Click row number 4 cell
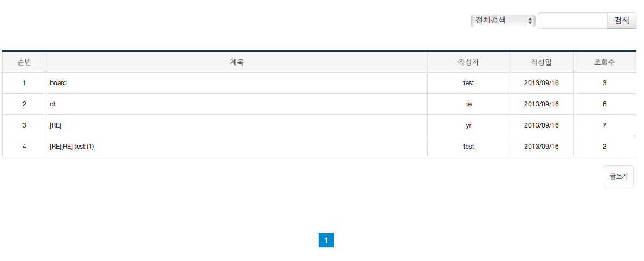This screenshot has height=261, width=644. coord(24,147)
